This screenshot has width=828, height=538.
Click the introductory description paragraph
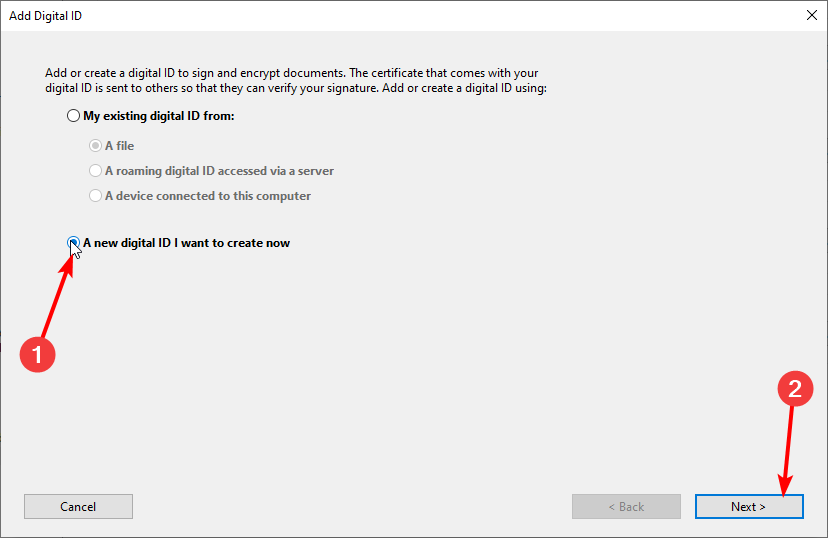[x=296, y=80]
